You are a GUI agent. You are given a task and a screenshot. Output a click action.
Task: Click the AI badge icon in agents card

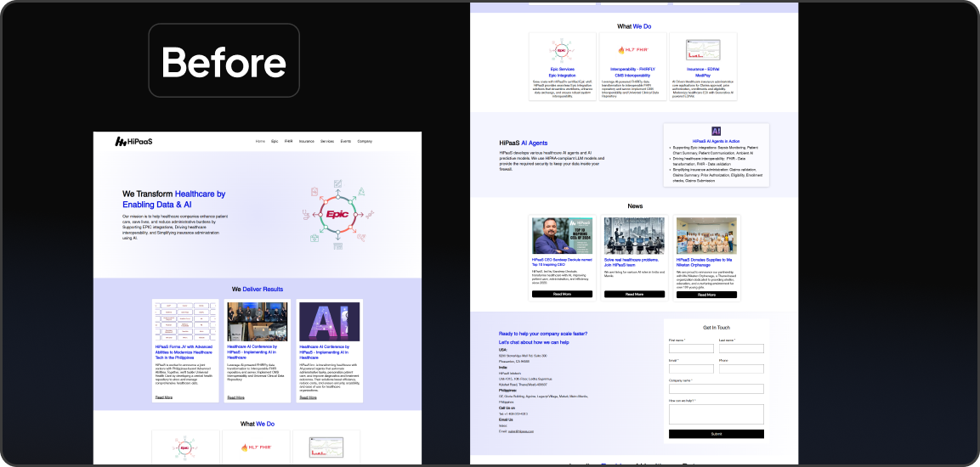(717, 131)
